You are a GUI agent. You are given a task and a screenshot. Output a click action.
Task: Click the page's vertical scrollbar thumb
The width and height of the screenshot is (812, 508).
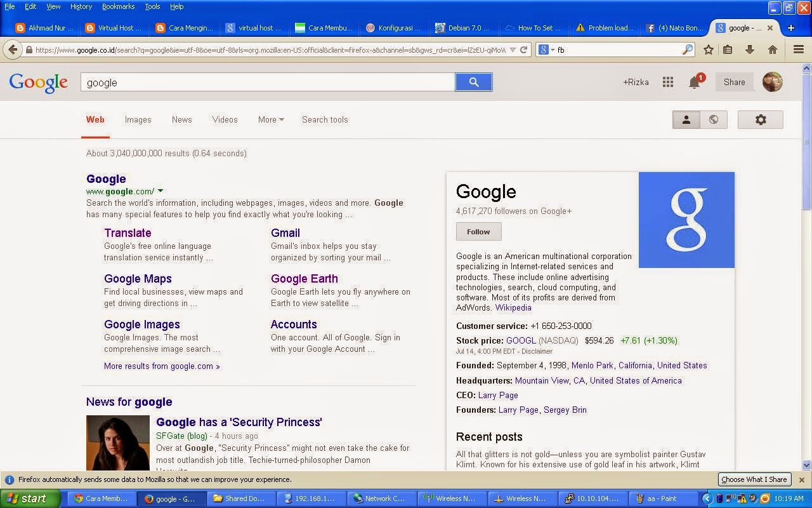tap(806, 141)
